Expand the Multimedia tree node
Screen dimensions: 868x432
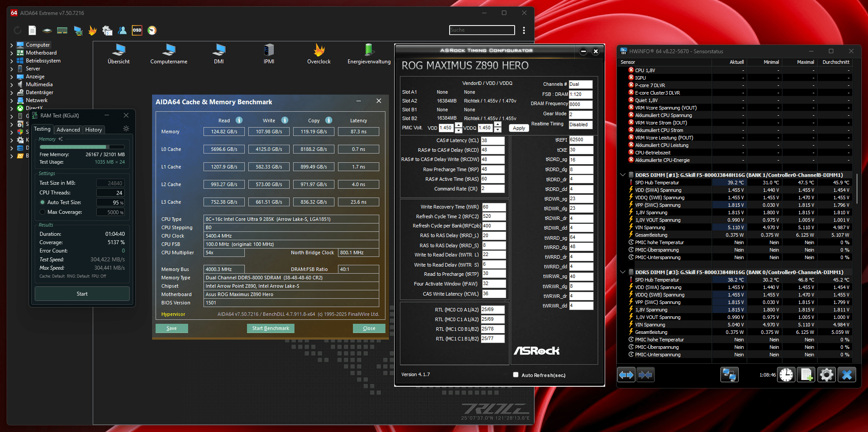(11, 84)
